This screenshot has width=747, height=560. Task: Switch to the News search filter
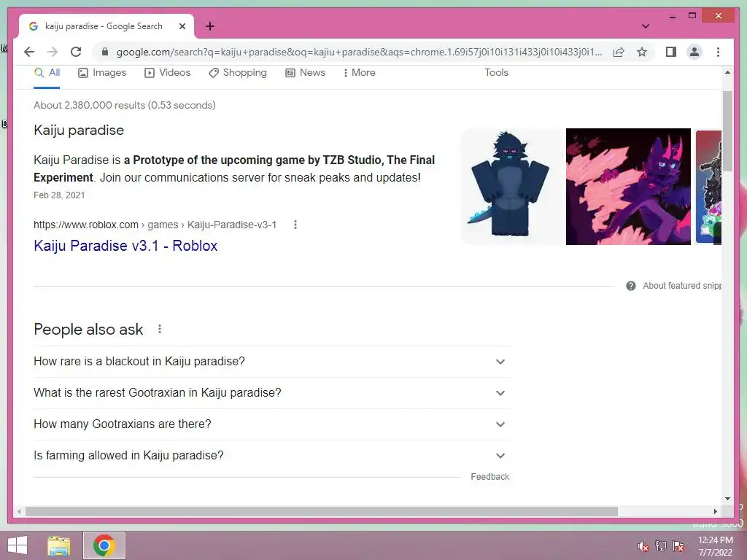(x=305, y=73)
